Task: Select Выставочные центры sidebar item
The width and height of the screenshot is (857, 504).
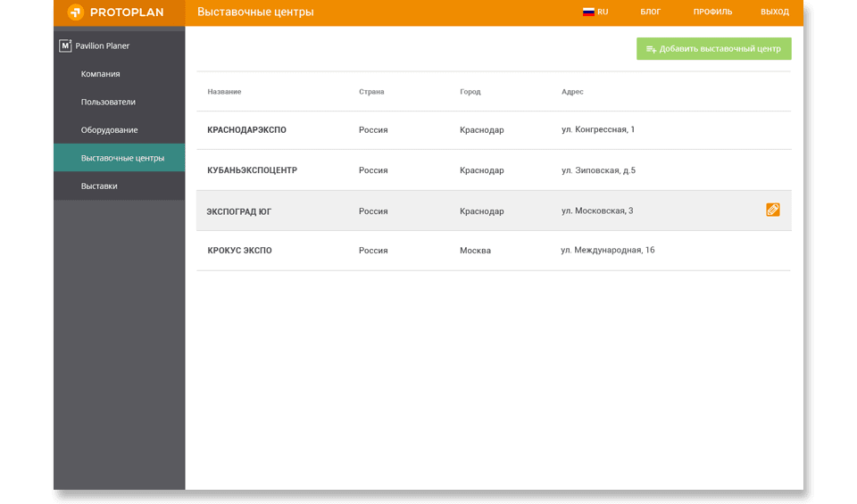Action: pyautogui.click(x=119, y=158)
